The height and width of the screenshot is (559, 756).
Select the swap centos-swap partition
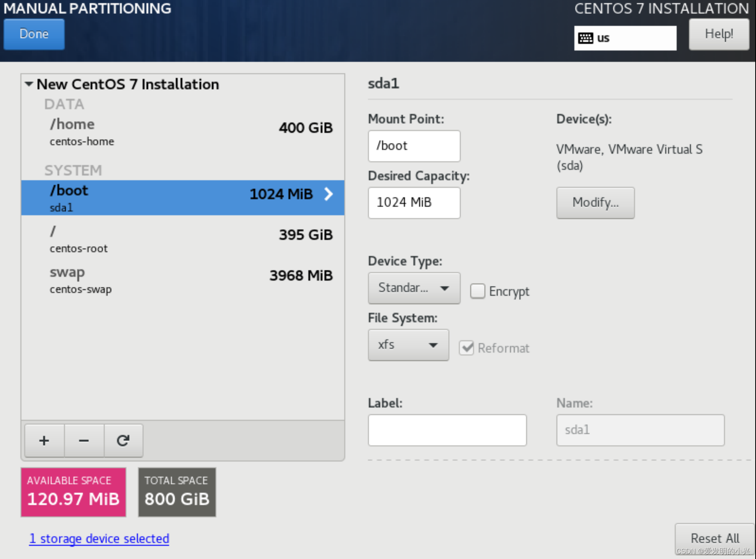pos(183,280)
